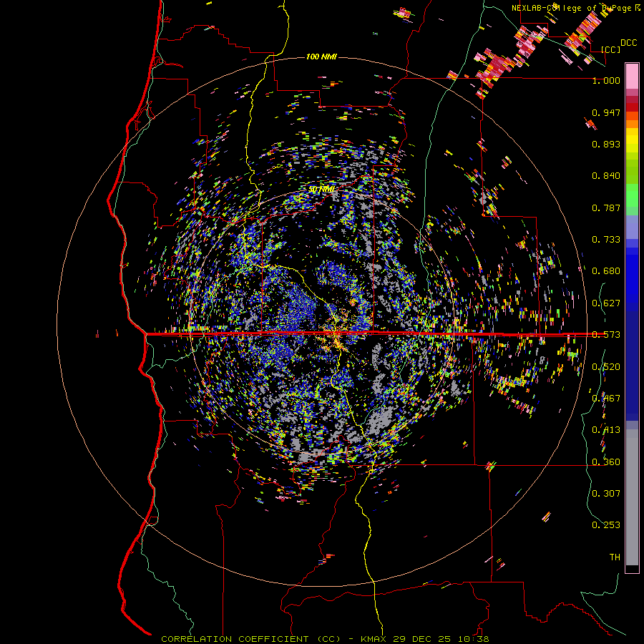Pick the pink segment atop the color scale
644x644 pixels.
click(632, 76)
